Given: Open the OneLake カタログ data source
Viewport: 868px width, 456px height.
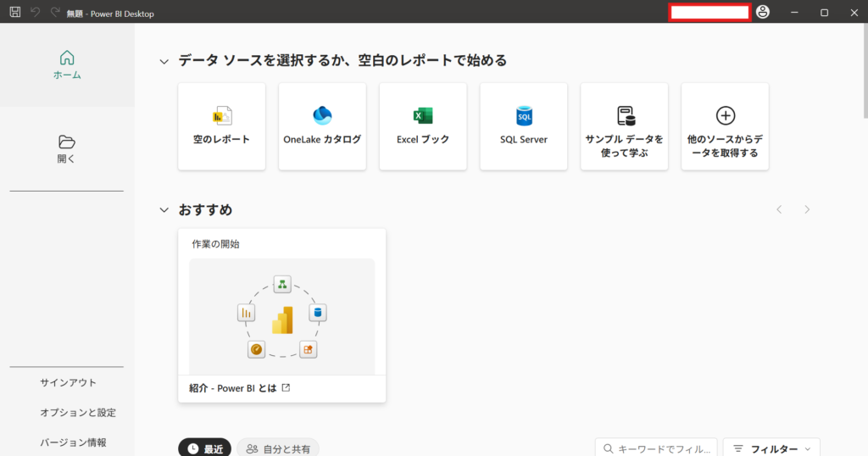Looking at the screenshot, I should [322, 126].
